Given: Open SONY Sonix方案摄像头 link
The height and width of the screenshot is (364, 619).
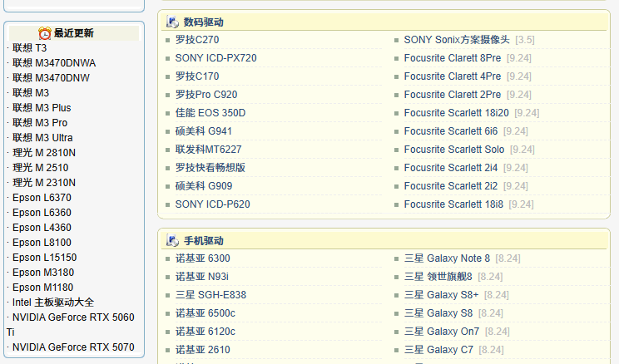Looking at the screenshot, I should point(457,40).
